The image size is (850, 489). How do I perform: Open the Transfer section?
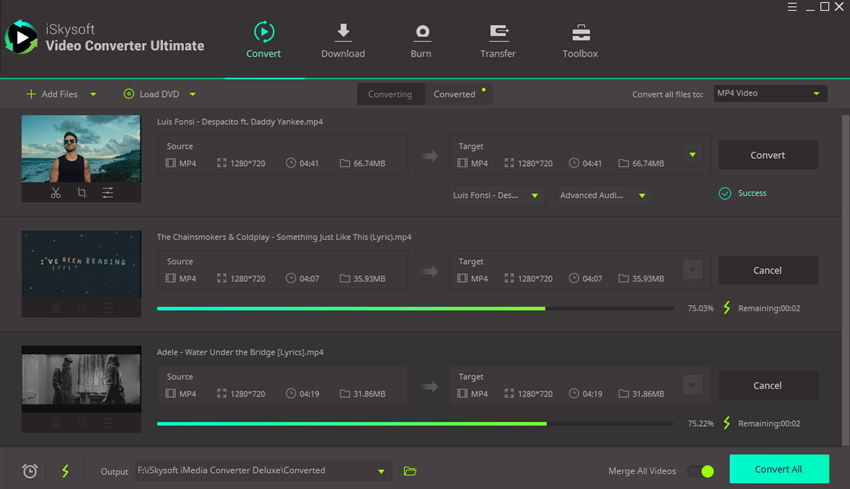(x=498, y=41)
